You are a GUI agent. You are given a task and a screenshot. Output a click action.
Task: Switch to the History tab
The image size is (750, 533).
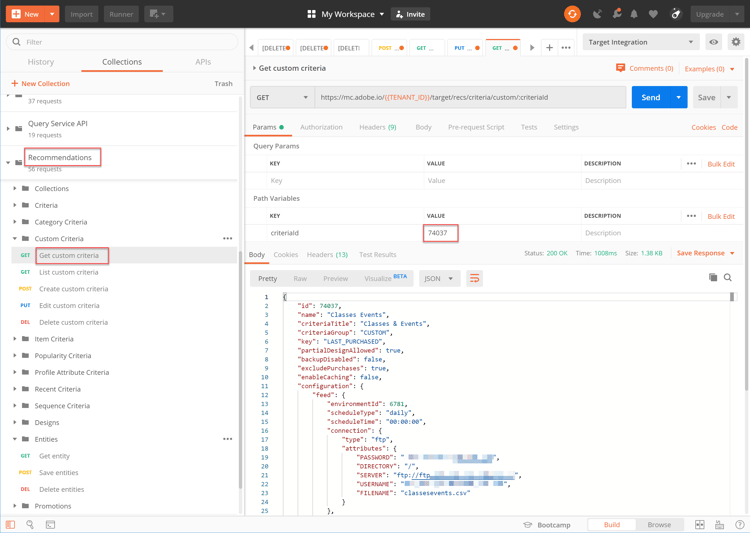click(41, 62)
